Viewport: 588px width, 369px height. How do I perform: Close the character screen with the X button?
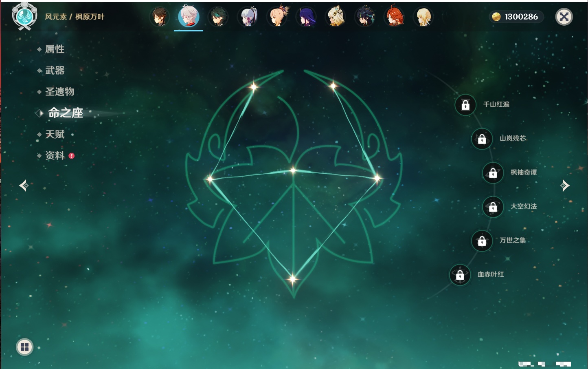coord(564,17)
